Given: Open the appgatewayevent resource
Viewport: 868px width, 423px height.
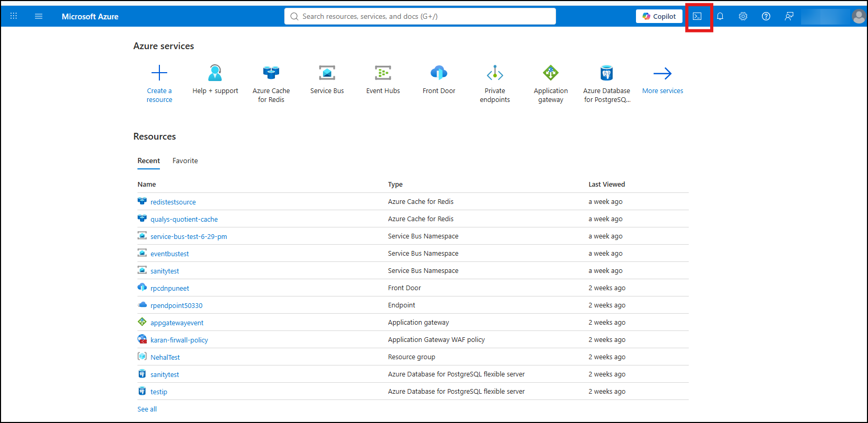Looking at the screenshot, I should pos(177,323).
